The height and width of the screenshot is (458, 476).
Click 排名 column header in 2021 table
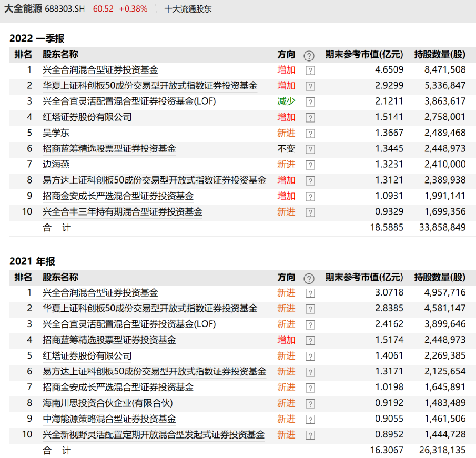coord(23,277)
